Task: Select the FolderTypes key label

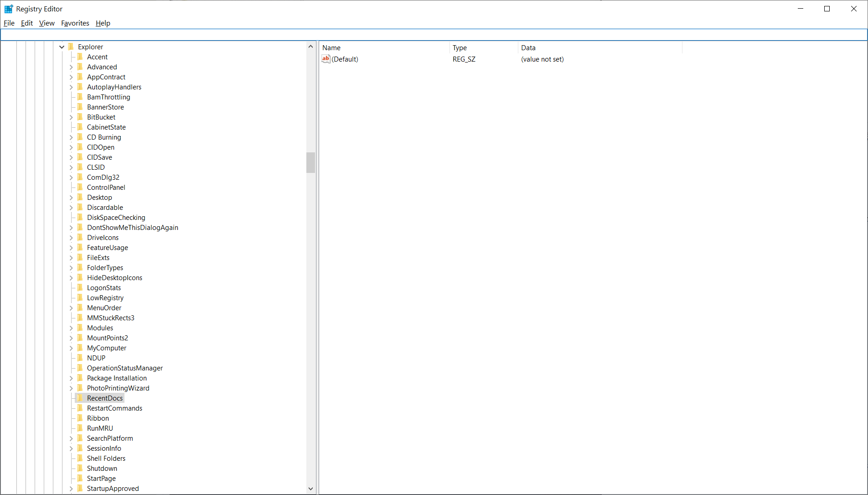Action: tap(105, 267)
